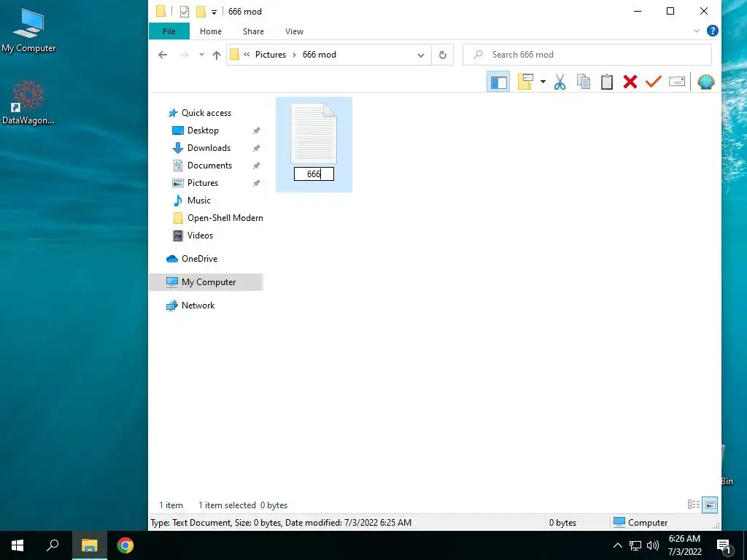Click the Paste clipboard icon
This screenshot has width=747, height=560.
pos(606,82)
